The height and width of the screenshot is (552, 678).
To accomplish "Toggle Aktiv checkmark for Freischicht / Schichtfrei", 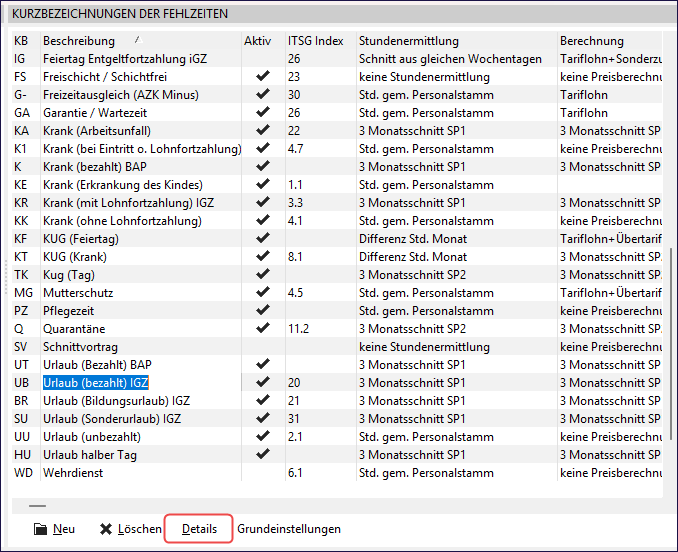I will [263, 76].
